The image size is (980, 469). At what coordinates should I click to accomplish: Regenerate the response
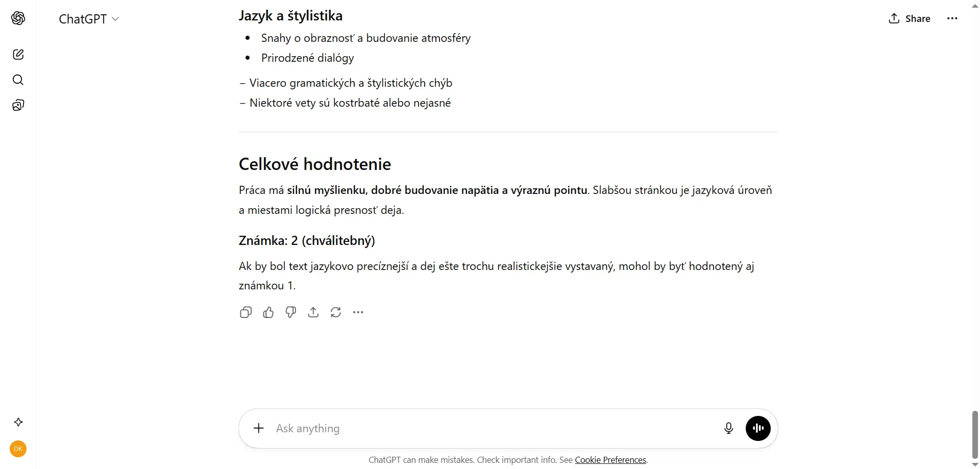tap(336, 312)
